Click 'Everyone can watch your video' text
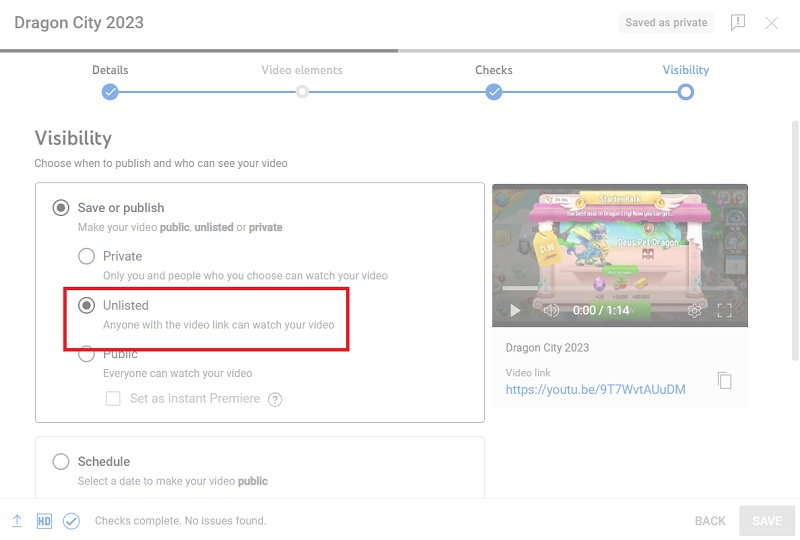Image resolution: width=800 pixels, height=540 pixels. (x=178, y=373)
